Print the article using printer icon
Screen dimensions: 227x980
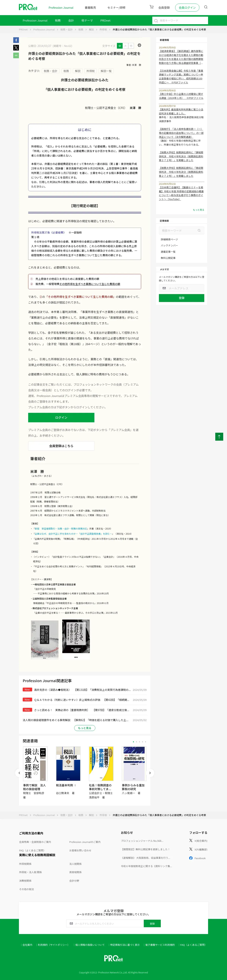(x=139, y=46)
